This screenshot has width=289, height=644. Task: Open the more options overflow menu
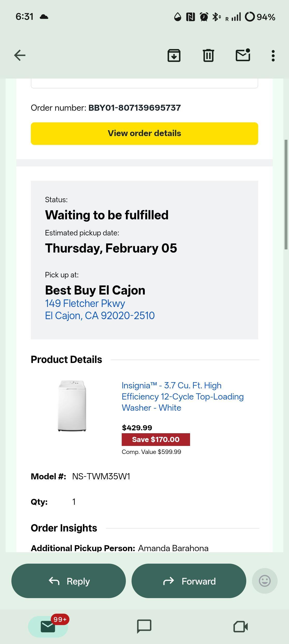coord(273,55)
